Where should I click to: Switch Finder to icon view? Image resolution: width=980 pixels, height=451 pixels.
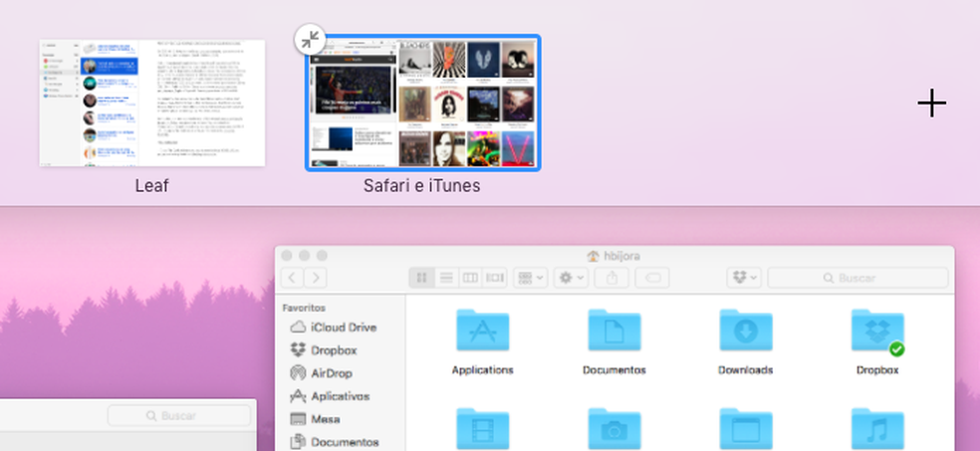point(421,278)
